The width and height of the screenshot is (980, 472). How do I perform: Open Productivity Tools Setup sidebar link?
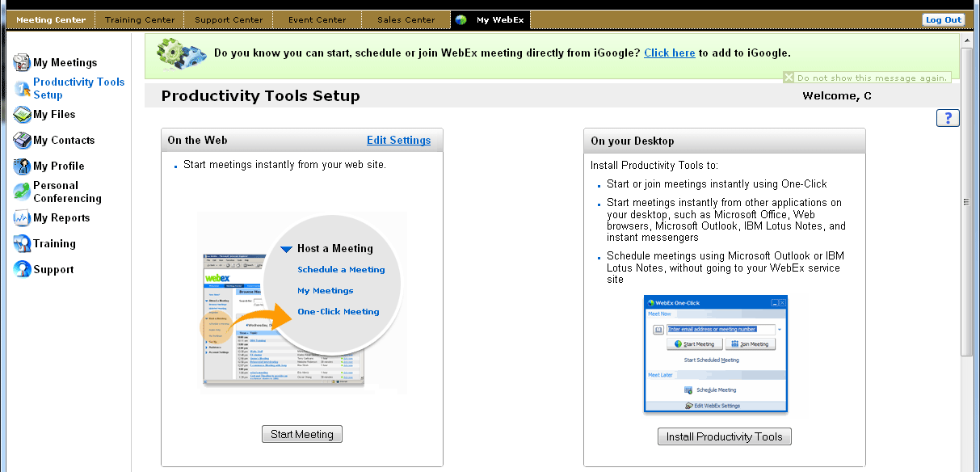pos(79,88)
